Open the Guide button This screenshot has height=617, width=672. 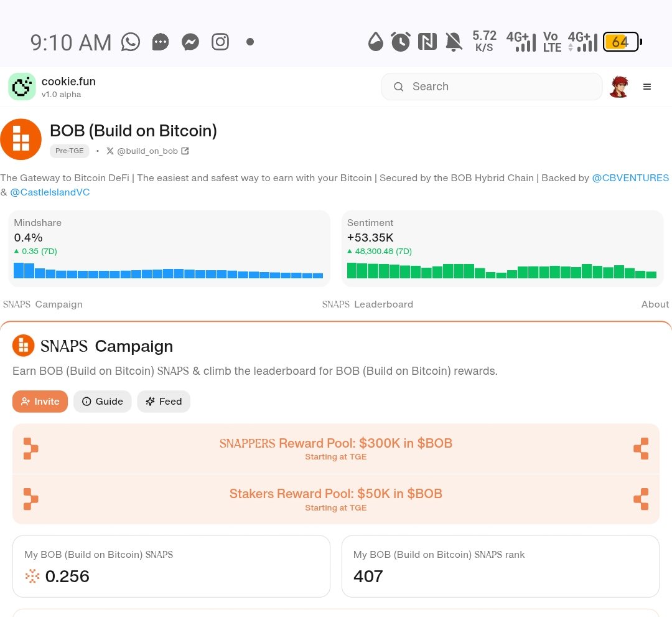point(103,402)
